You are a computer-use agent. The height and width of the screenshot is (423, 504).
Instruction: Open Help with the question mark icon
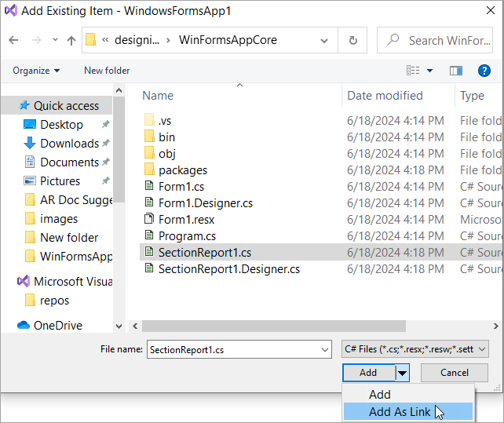point(484,71)
